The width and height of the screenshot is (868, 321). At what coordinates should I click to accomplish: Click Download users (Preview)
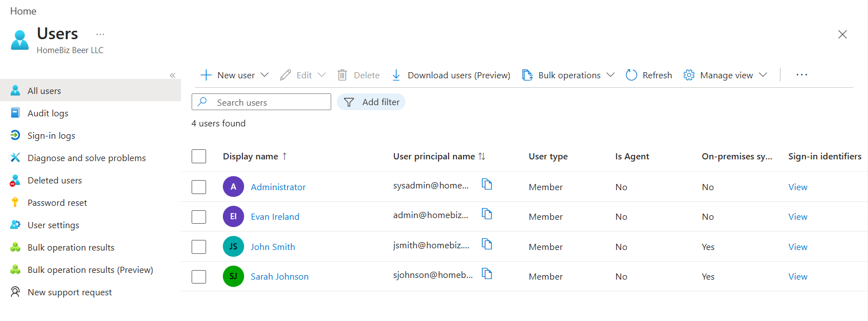[x=451, y=75]
